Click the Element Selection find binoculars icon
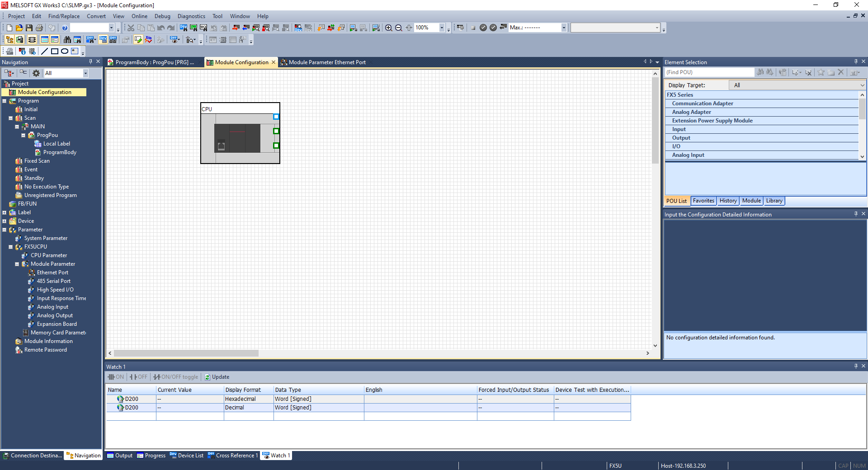 click(760, 72)
